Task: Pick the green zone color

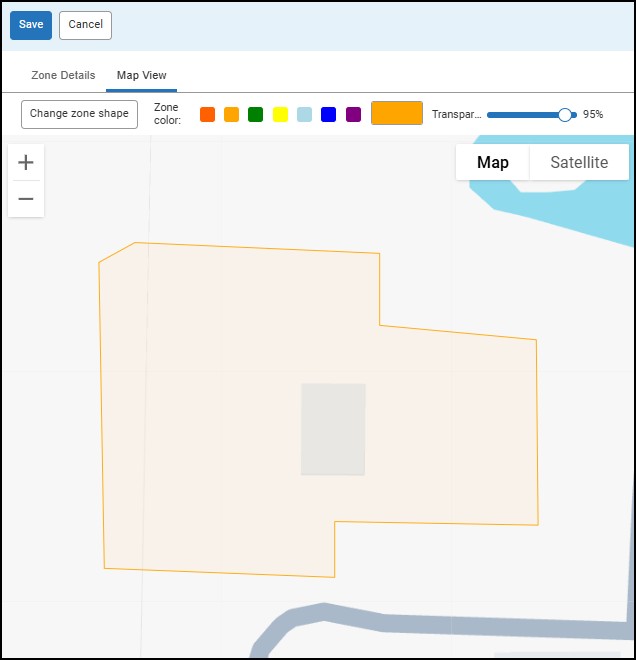Action: click(x=256, y=115)
